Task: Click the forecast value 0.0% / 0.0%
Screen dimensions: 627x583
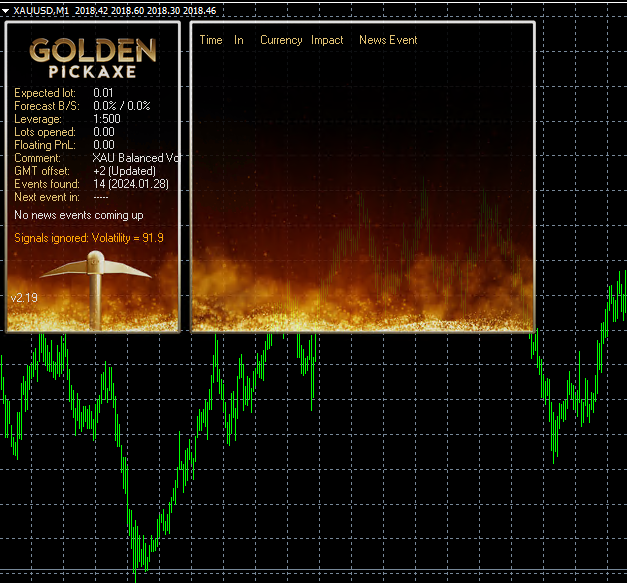Action: 122,106
